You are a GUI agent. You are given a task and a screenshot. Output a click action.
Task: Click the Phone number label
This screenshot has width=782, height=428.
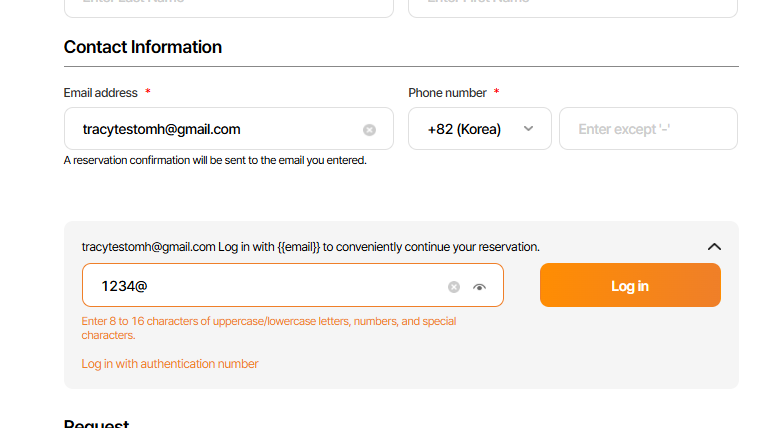coord(447,93)
